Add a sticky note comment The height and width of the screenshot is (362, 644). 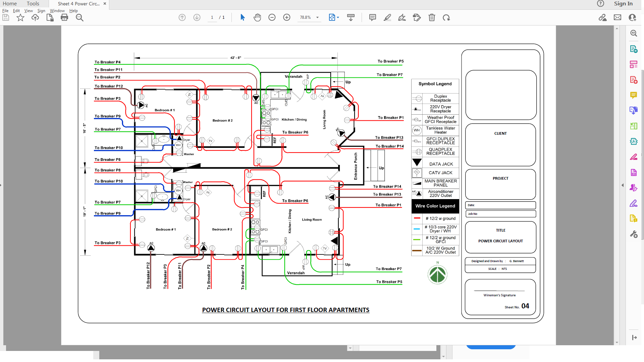372,17
